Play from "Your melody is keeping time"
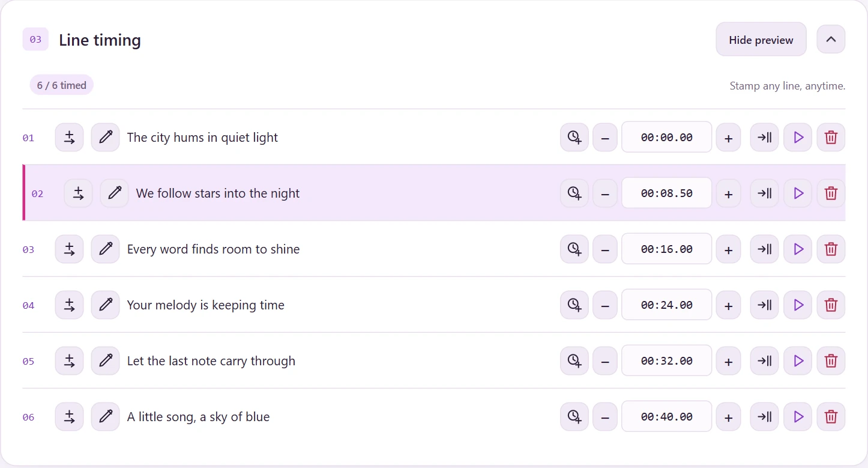868x468 pixels. tap(798, 305)
